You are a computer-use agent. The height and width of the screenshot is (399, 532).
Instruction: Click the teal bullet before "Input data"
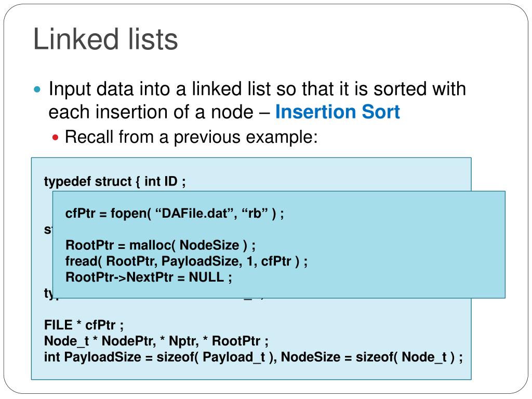click(37, 89)
